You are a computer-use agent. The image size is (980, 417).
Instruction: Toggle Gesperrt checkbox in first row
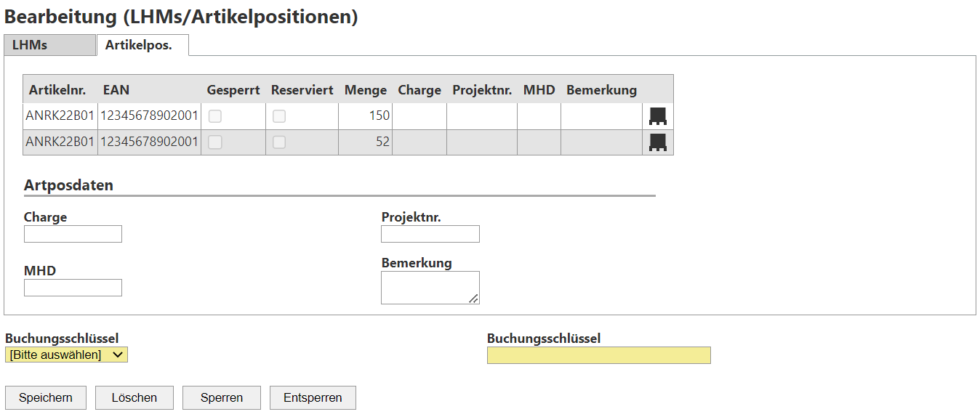click(215, 116)
